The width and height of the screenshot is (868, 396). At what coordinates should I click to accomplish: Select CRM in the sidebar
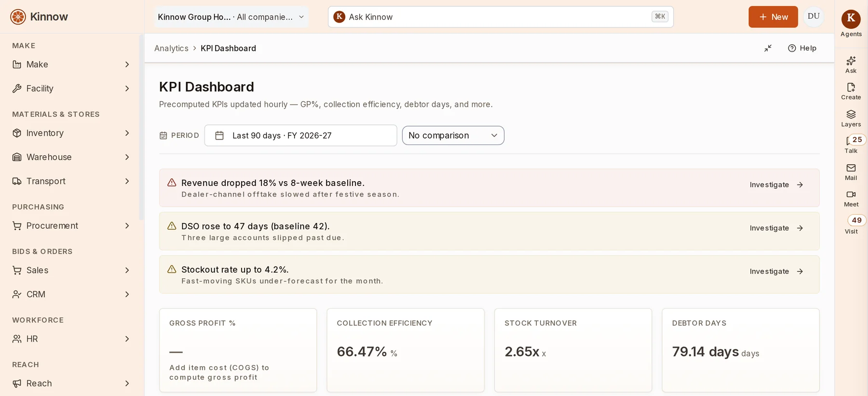tap(71, 294)
